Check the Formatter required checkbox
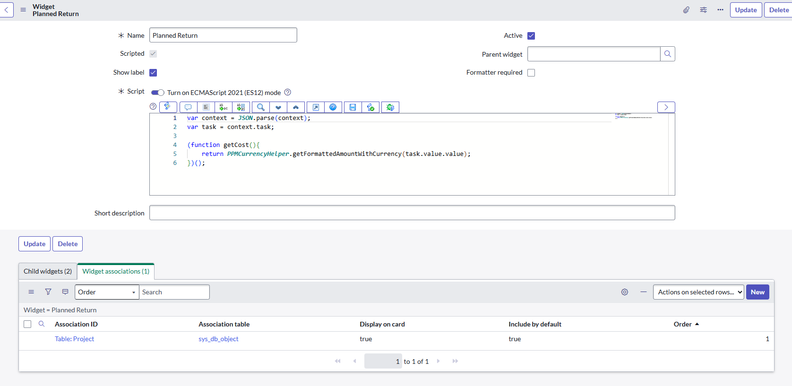The height and width of the screenshot is (386, 792). 531,73
